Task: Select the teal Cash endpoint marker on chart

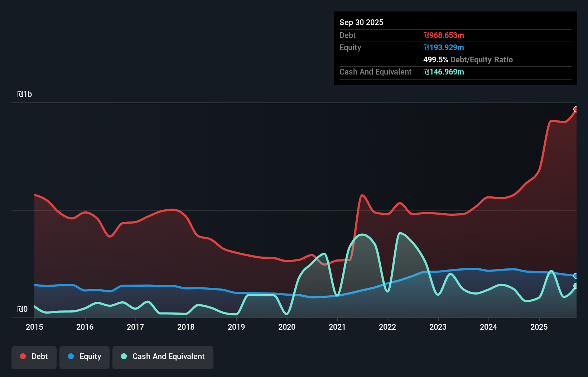Action: [576, 286]
